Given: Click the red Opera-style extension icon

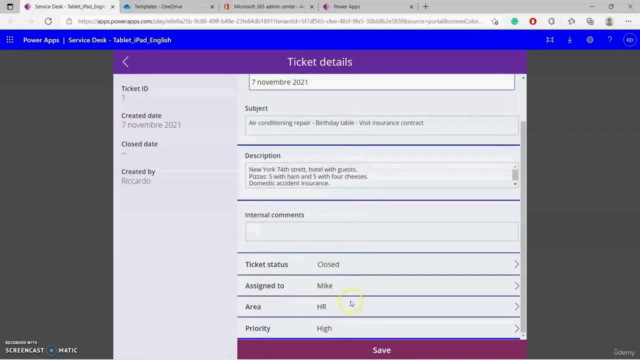Looking at the screenshot, I should [x=533, y=21].
